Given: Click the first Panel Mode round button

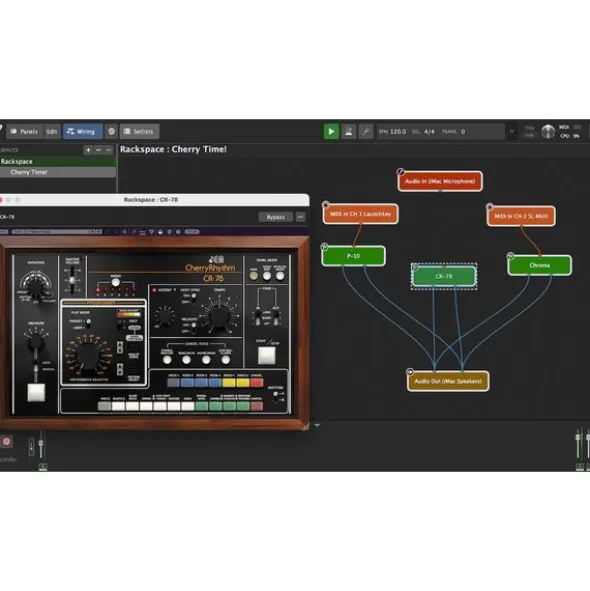Looking at the screenshot, I should 254,276.
